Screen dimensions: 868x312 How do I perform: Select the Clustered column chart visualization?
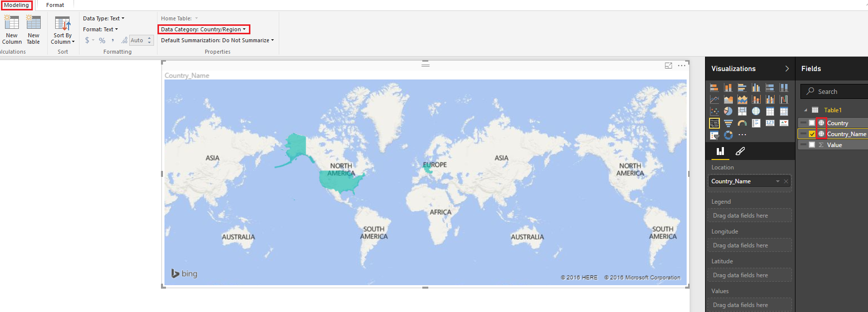[756, 87]
